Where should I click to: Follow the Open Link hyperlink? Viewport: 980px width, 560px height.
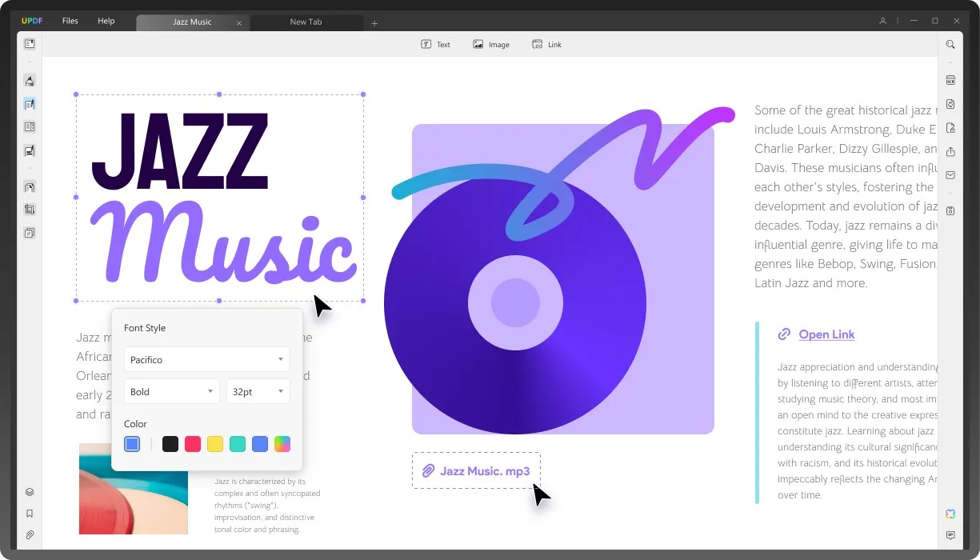click(x=826, y=334)
